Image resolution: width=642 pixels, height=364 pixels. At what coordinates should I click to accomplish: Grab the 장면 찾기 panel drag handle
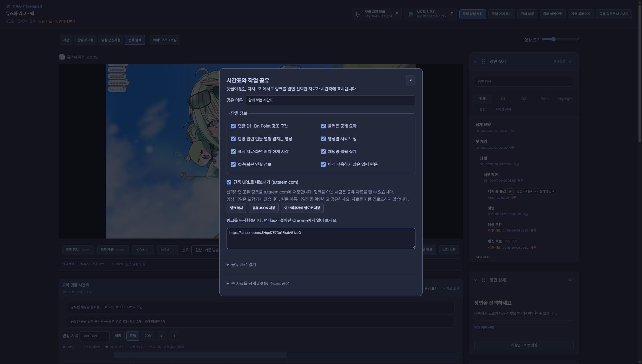tap(483, 62)
